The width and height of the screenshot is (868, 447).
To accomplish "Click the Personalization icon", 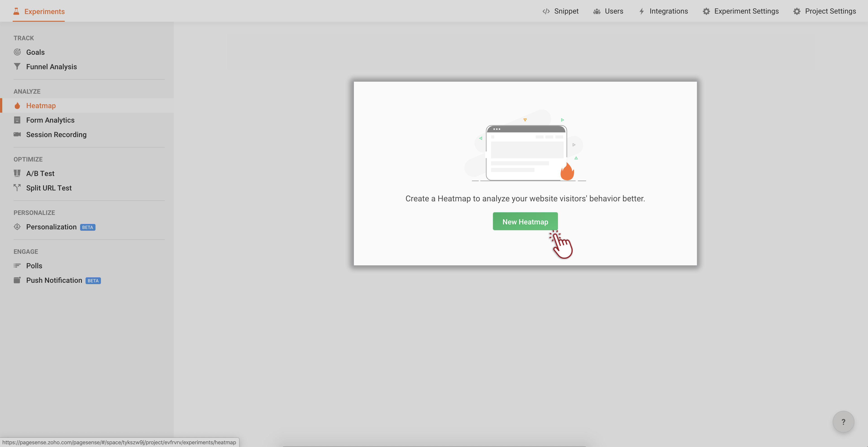I will pyautogui.click(x=17, y=227).
